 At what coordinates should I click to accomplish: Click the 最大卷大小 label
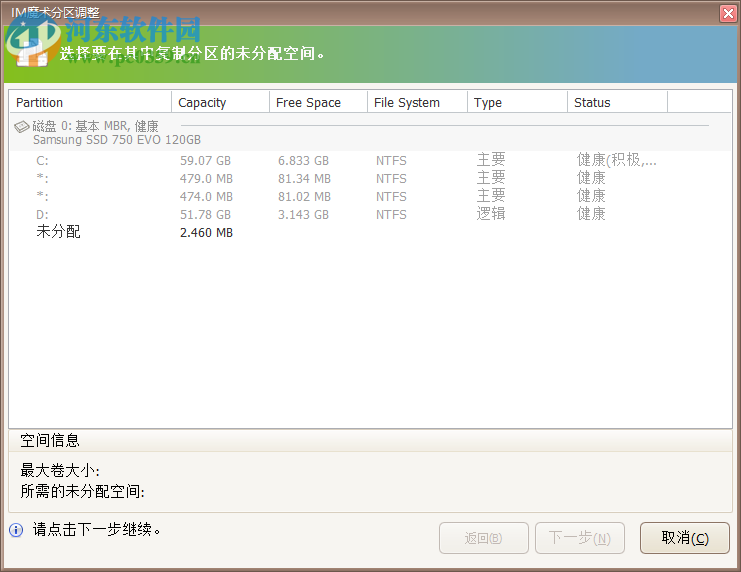click(x=60, y=470)
